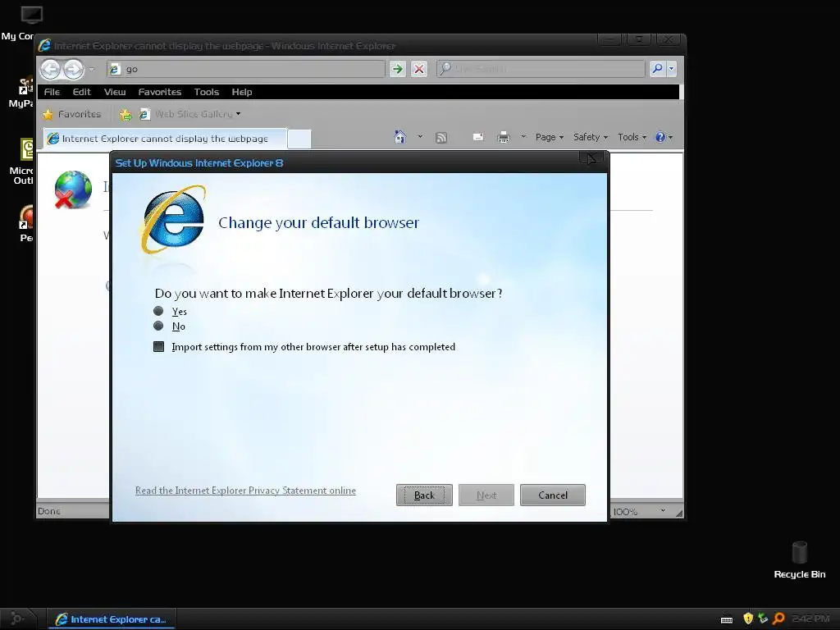Screen dimensions: 840x630
Task: Click the Start button on taskbar
Action: tap(18, 619)
